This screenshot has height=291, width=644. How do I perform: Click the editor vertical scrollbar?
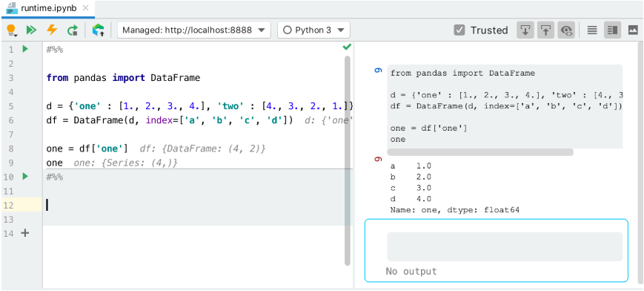click(348, 160)
